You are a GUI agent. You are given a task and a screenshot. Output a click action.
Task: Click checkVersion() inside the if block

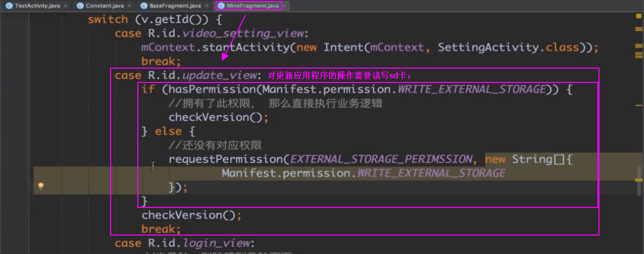[219, 117]
